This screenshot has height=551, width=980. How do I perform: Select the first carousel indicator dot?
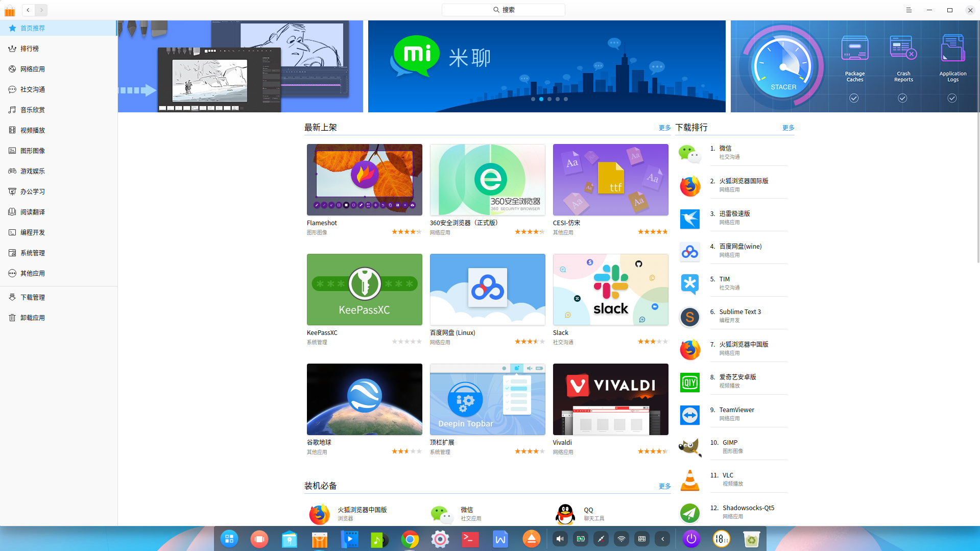[x=533, y=99]
